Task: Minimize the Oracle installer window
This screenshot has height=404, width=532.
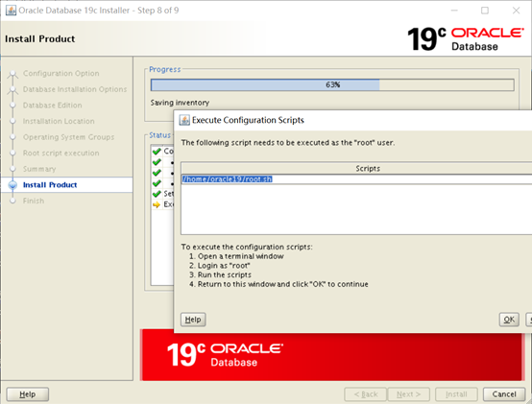Action: point(454,11)
